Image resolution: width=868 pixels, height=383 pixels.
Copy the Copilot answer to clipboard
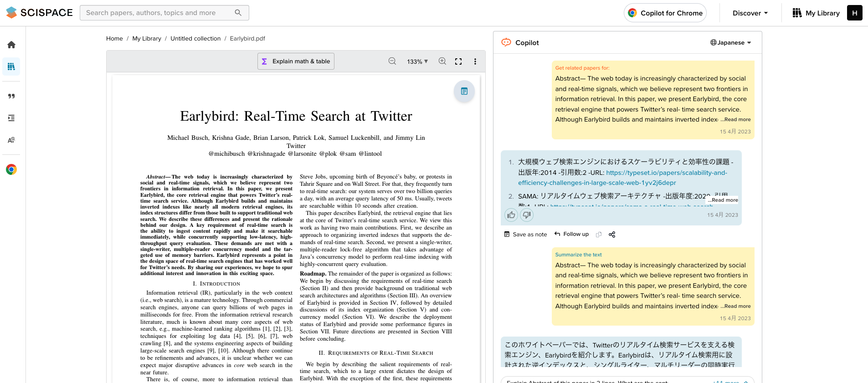(599, 235)
